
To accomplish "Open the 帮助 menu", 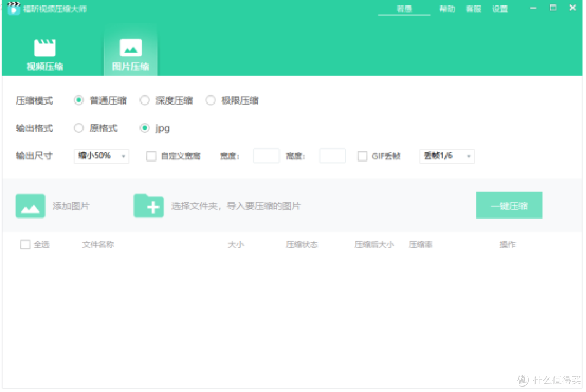I will click(x=447, y=9).
